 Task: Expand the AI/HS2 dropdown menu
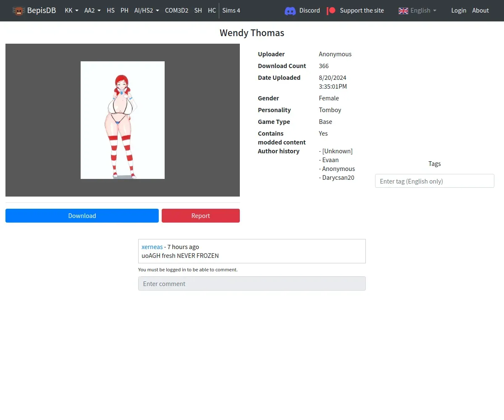147,10
